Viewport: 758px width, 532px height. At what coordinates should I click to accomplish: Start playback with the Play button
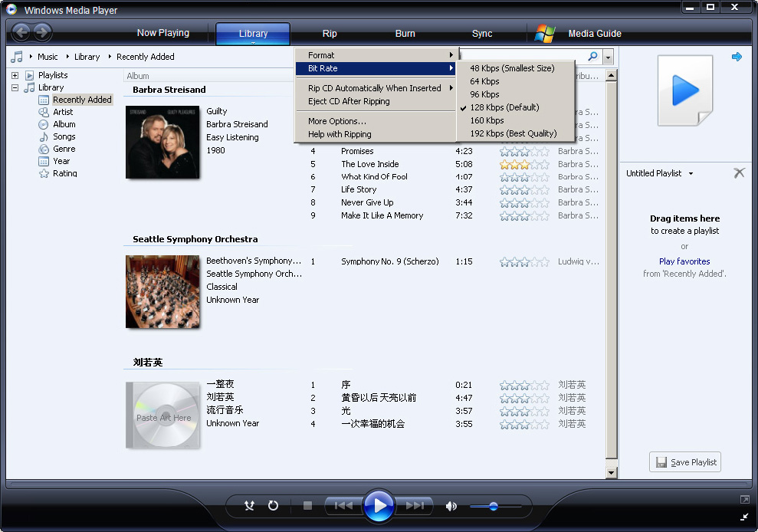tap(379, 505)
